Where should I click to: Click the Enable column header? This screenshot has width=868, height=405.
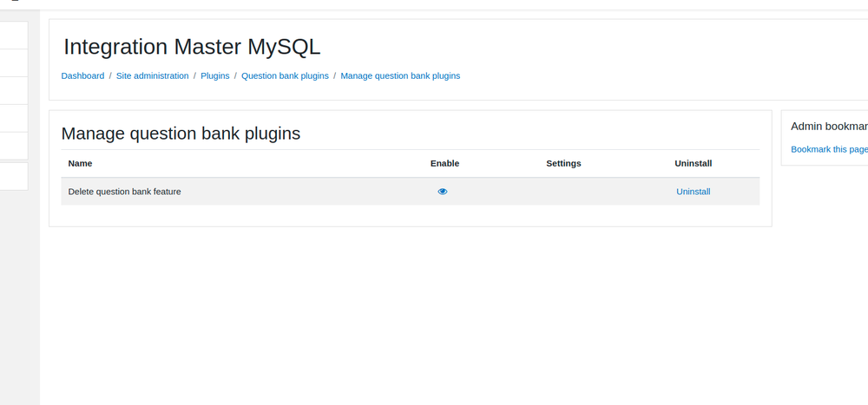point(444,163)
